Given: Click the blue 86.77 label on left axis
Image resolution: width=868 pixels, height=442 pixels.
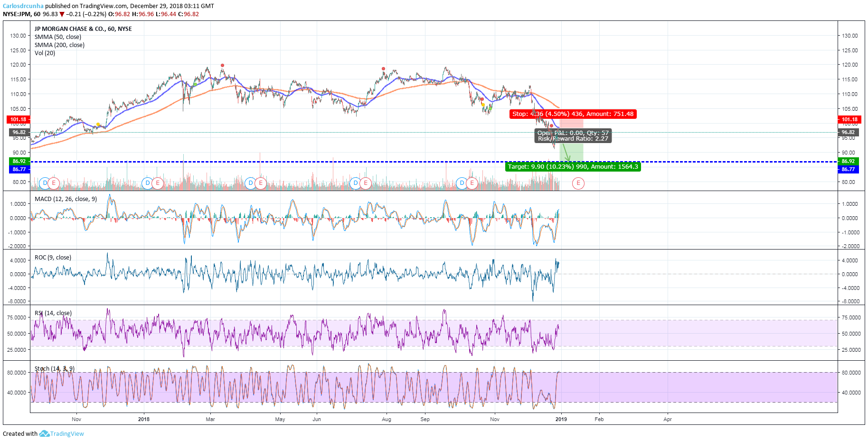Looking at the screenshot, I should 19,169.
